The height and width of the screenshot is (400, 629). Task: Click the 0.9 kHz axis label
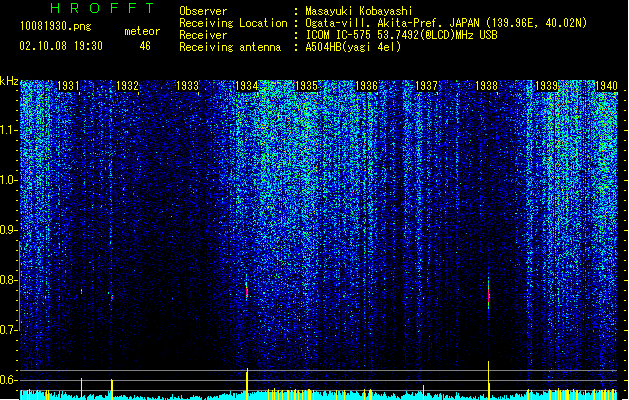(x=9, y=230)
